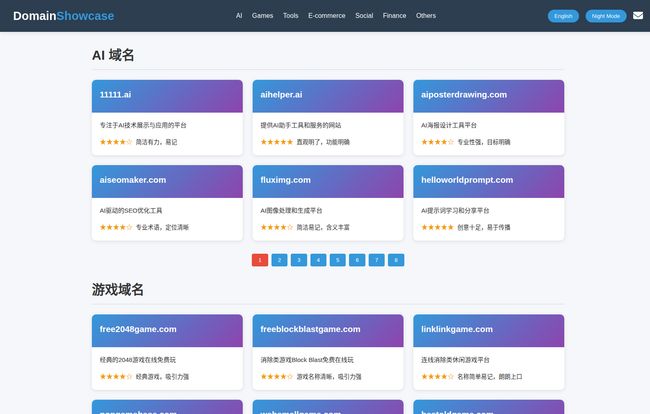This screenshot has width=650, height=414.
Task: Select Others in the navigation bar
Action: tap(426, 16)
